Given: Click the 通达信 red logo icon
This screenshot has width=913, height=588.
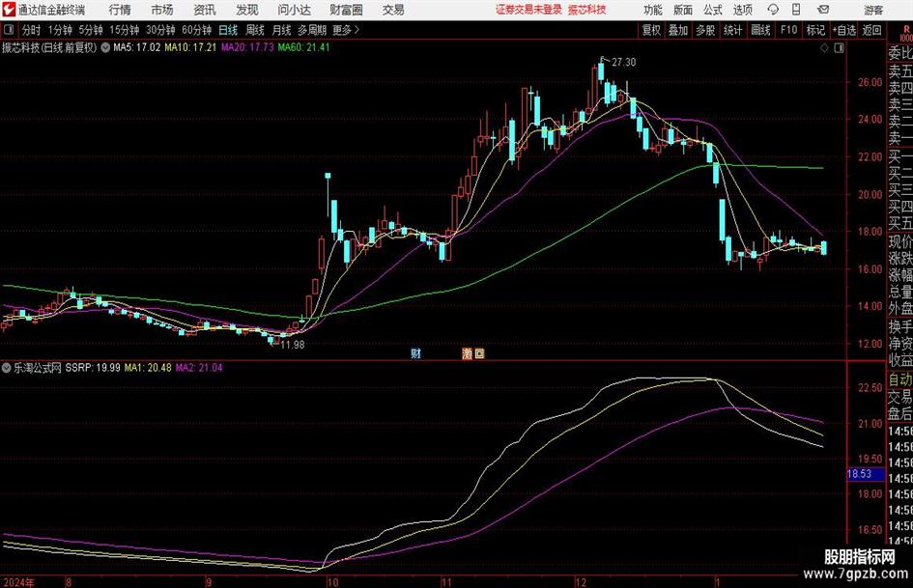Looking at the screenshot, I should (9, 10).
